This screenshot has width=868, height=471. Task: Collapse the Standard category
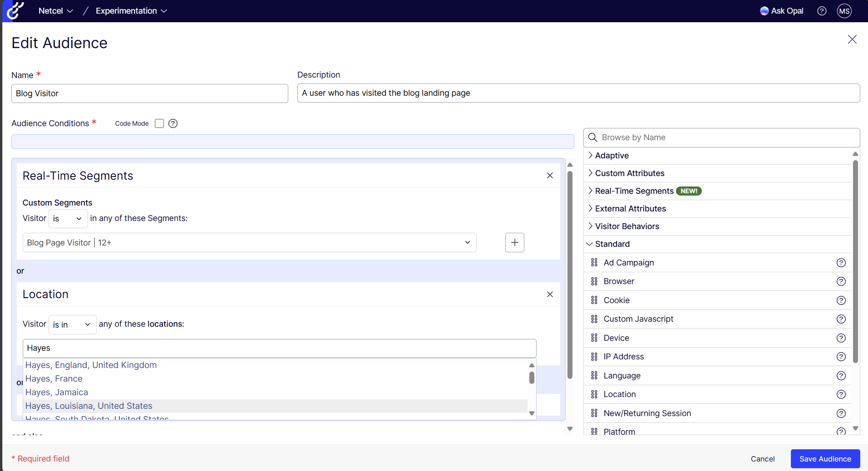coord(612,244)
